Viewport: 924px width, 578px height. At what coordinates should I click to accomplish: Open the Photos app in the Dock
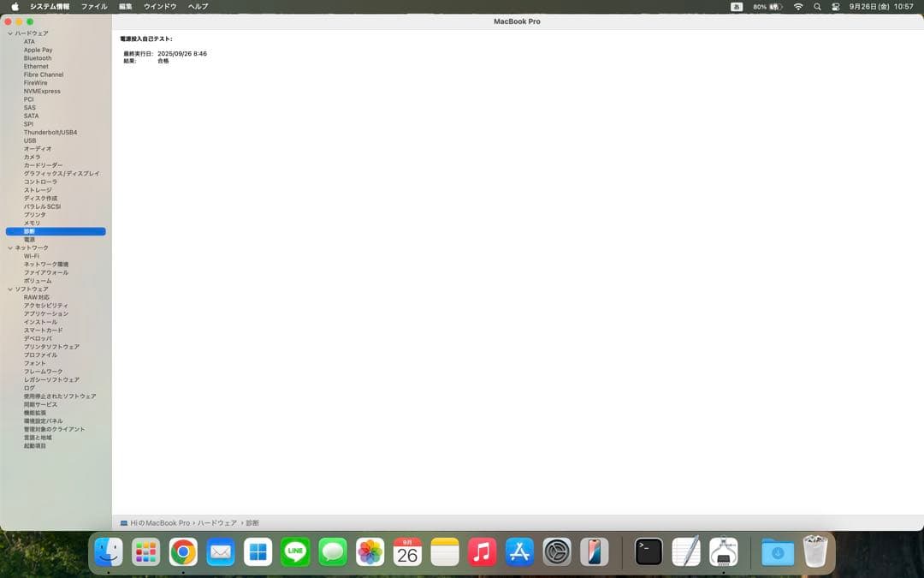tap(370, 552)
